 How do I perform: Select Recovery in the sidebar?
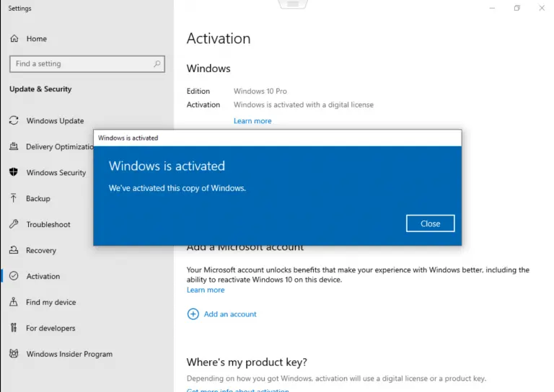click(x=41, y=251)
